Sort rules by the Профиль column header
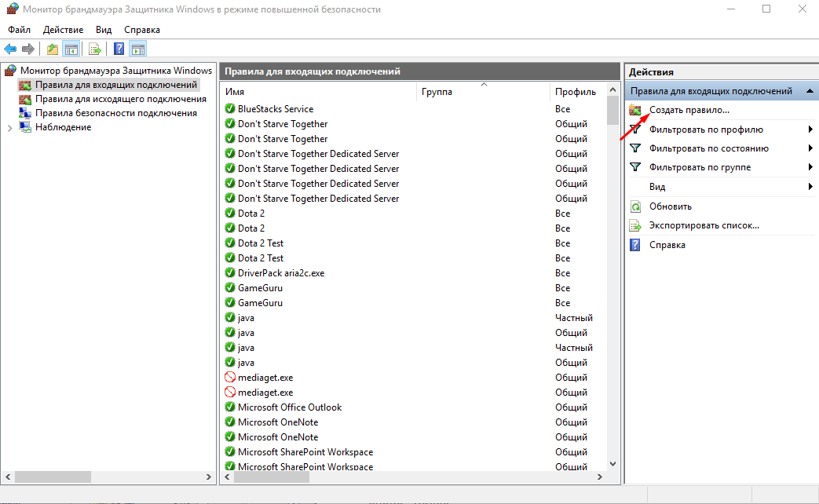 pos(578,91)
